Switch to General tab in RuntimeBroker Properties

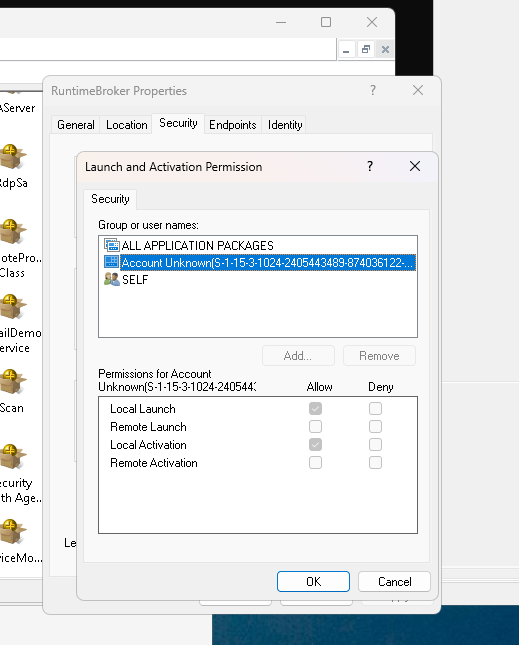tap(76, 125)
